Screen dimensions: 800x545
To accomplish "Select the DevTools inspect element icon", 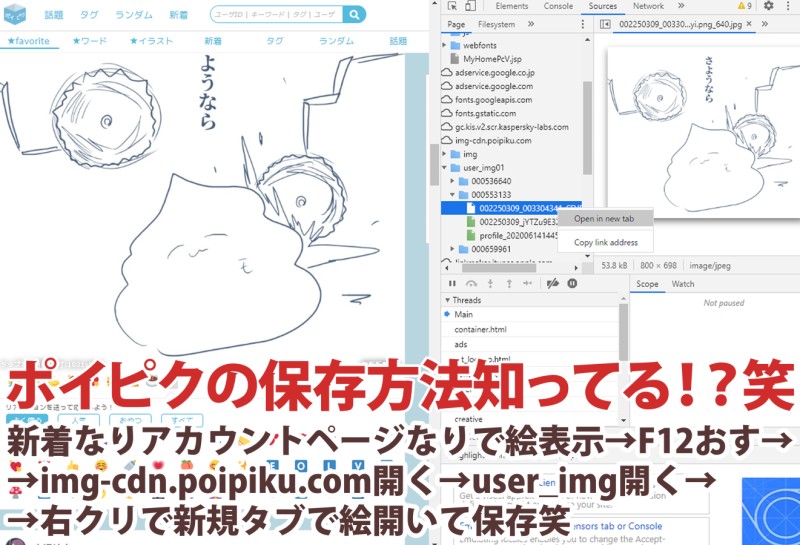I will (452, 6).
